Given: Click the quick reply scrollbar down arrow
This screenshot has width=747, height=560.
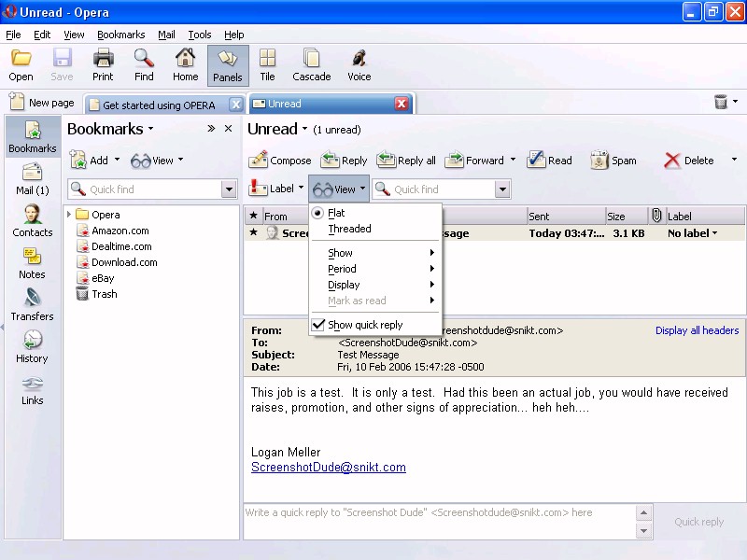Looking at the screenshot, I should (643, 531).
